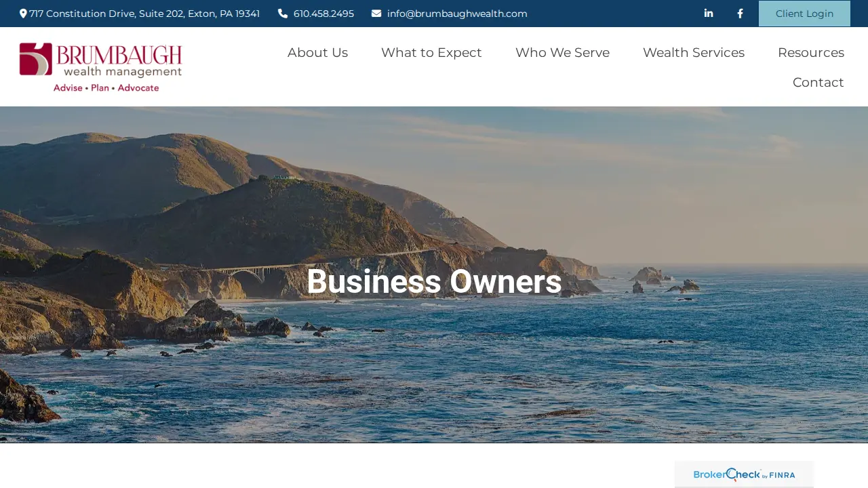Open the Wealth Services menu
This screenshot has height=488, width=868.
[694, 52]
